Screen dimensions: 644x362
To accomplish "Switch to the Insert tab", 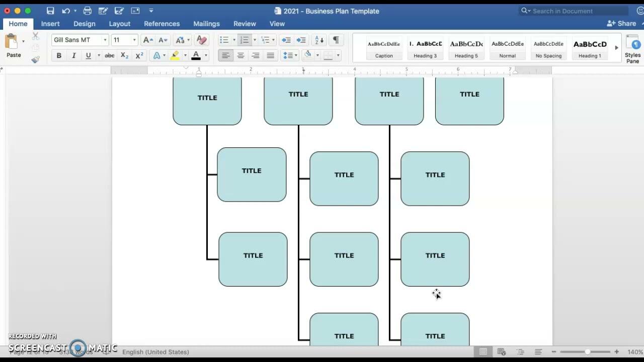I will [50, 24].
